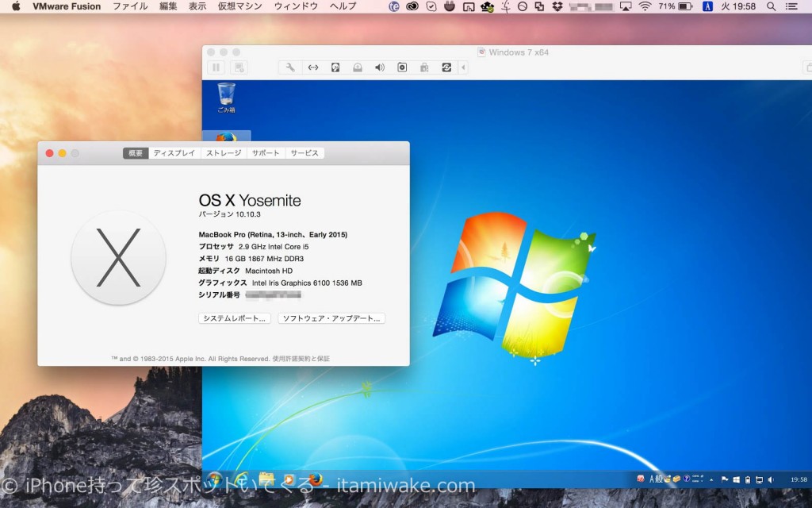Open Windows Explorer folder in taskbar
The height and width of the screenshot is (508, 812).
266,479
